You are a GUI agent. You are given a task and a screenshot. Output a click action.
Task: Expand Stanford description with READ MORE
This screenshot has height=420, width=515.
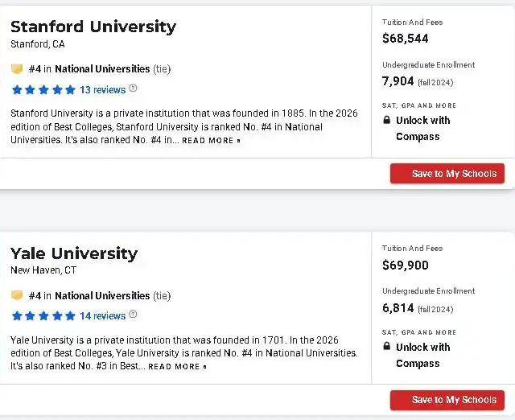[x=211, y=141]
